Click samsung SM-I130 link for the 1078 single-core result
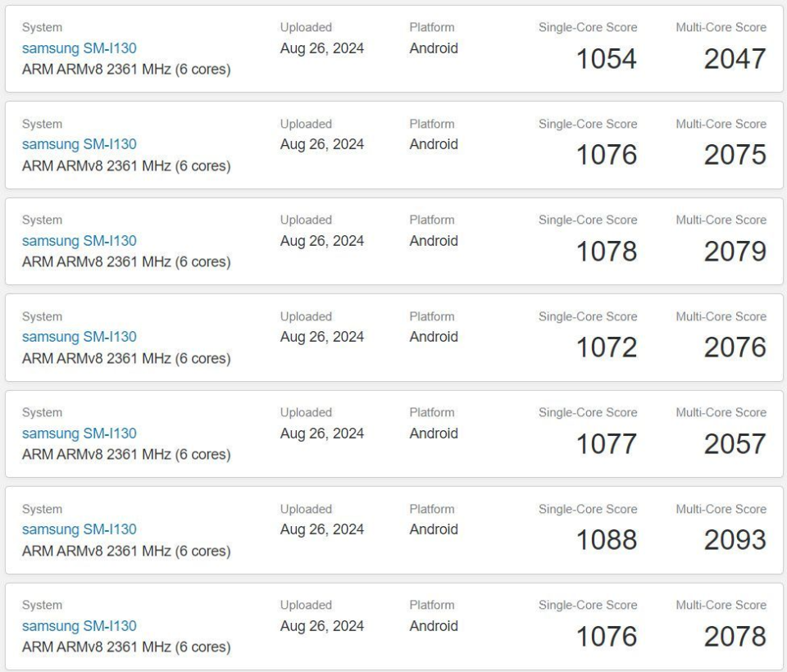 click(x=79, y=241)
